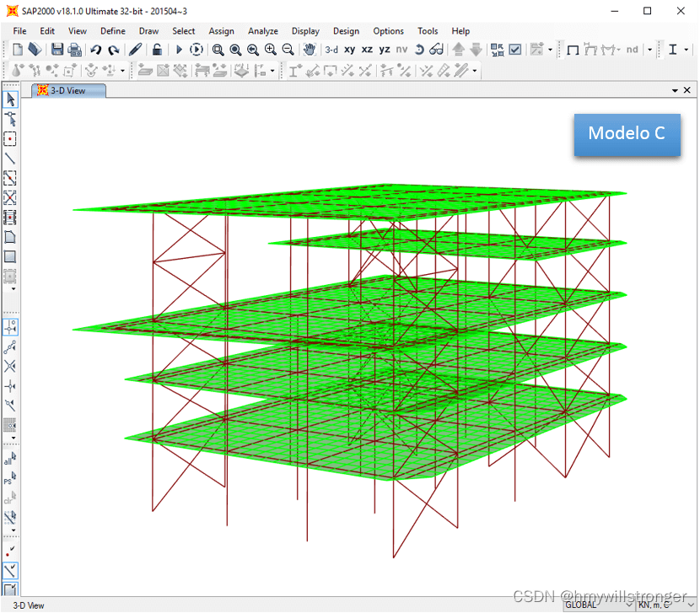This screenshot has width=700, height=613.
Task: Select the 3-D View tab
Action: coord(67,89)
